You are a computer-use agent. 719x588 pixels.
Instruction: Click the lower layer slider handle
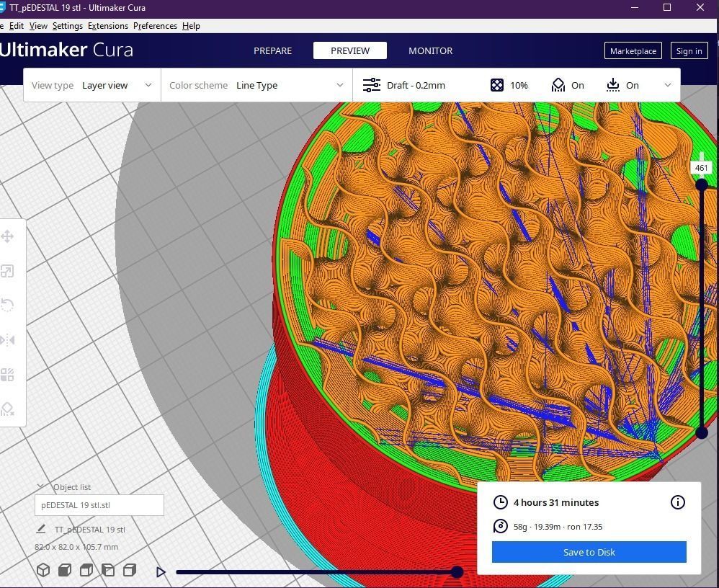point(702,432)
